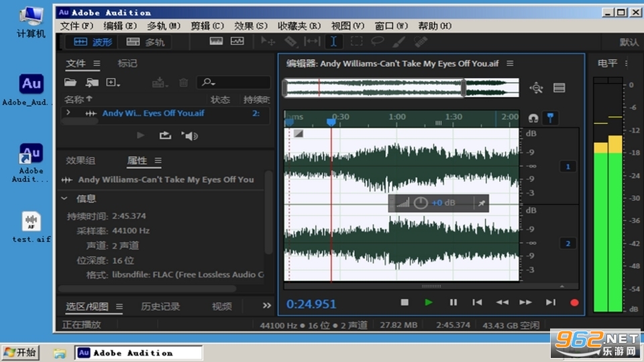Expand the Andy Wi.. Eyes Off You.aif row
This screenshot has width=644, height=362.
tap(68, 113)
